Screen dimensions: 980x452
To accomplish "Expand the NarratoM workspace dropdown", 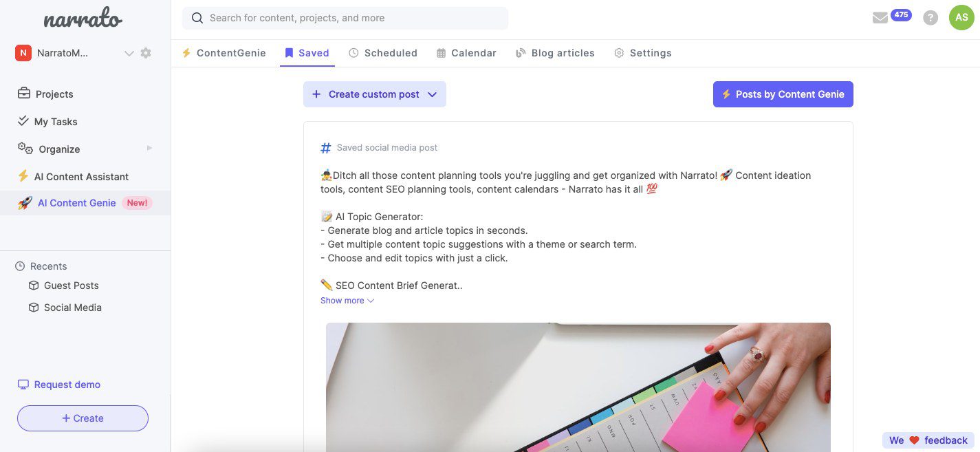I will [x=129, y=53].
